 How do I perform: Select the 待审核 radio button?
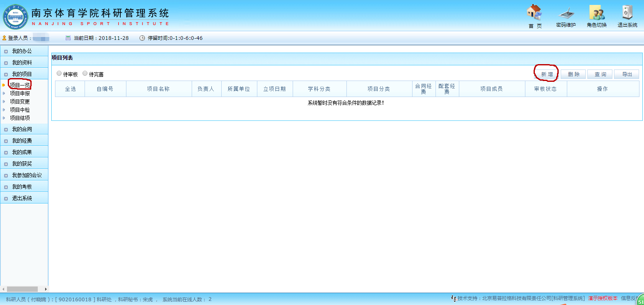coord(59,74)
